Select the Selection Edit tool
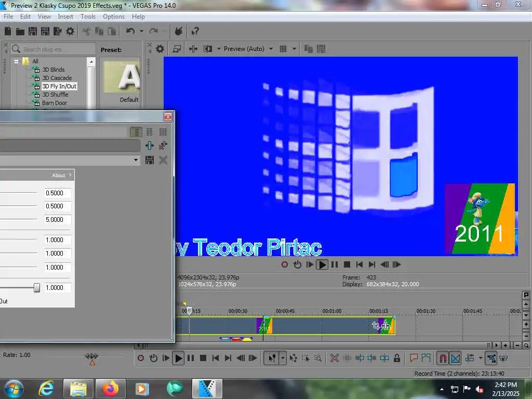This screenshot has height=399, width=532. [x=305, y=358]
